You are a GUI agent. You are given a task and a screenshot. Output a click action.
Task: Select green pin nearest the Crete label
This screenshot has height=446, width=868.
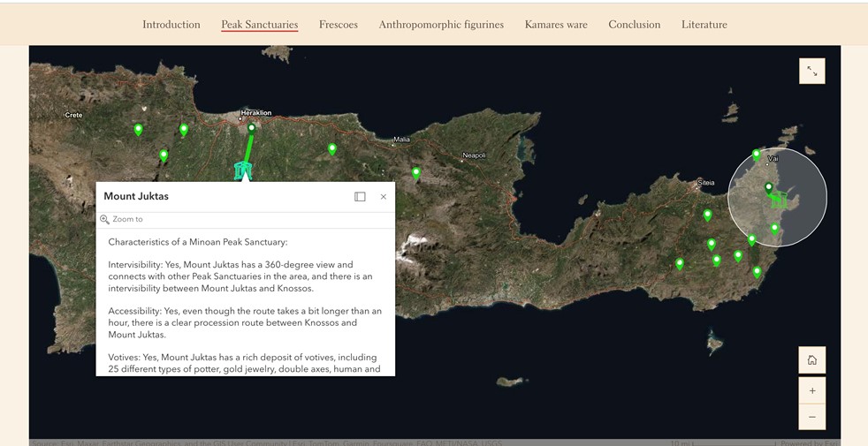(x=139, y=130)
